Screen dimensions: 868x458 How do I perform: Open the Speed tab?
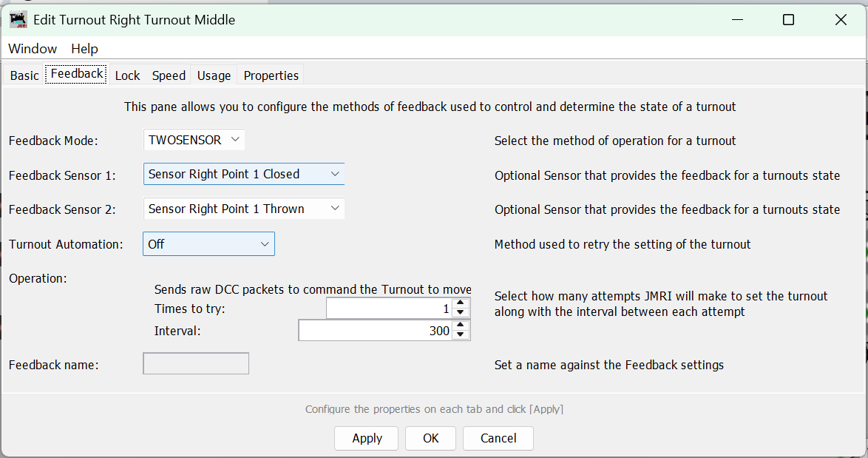click(x=169, y=75)
